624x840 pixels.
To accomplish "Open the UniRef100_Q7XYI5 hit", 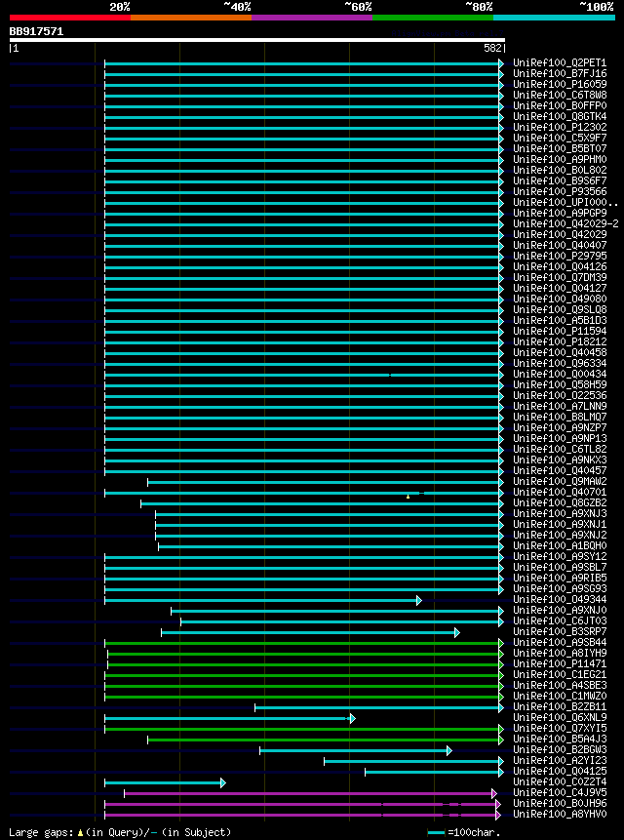I will 560,728.
